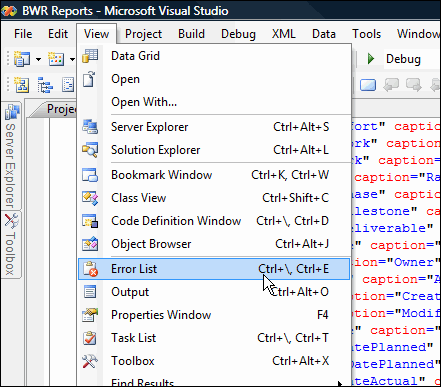
Task: Click the comment-out speech bubble icon
Action: tap(391, 85)
